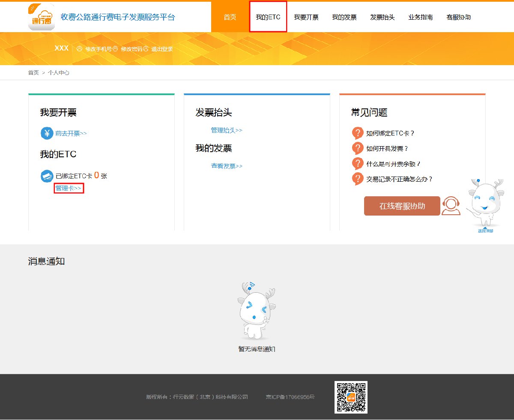Select 发票抬头 in the navigation bar
The width and height of the screenshot is (514, 420).
383,17
